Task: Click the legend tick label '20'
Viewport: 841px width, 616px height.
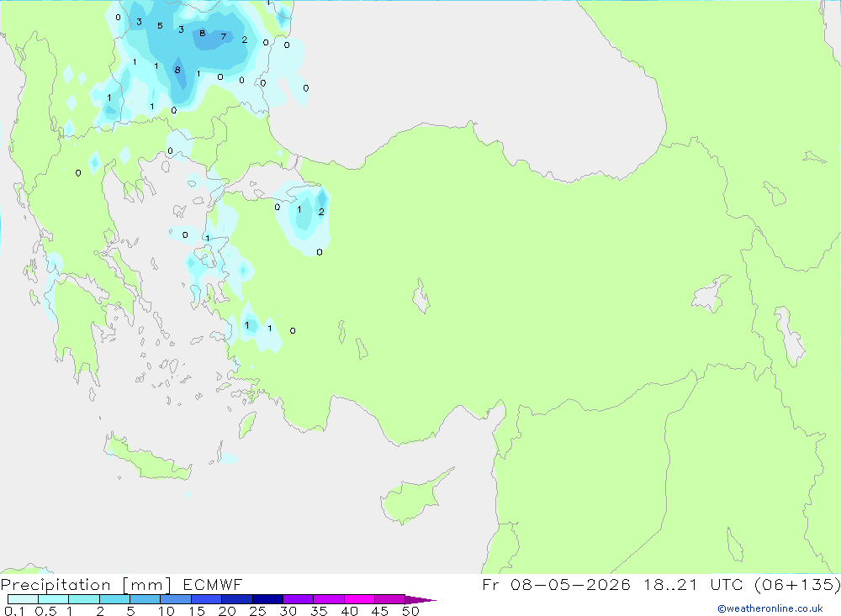Action: click(x=227, y=611)
